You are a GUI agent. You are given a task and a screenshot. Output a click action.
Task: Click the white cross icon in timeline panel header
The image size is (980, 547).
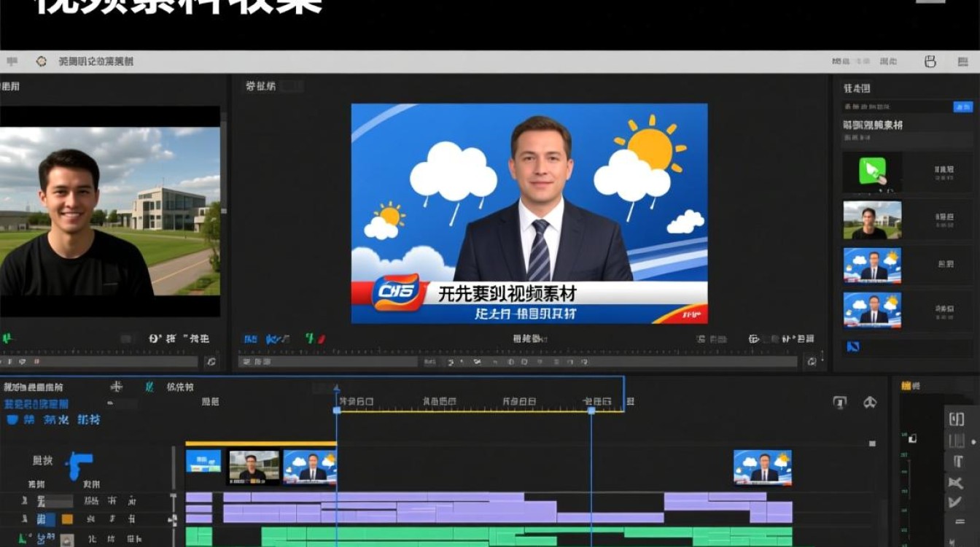click(116, 387)
